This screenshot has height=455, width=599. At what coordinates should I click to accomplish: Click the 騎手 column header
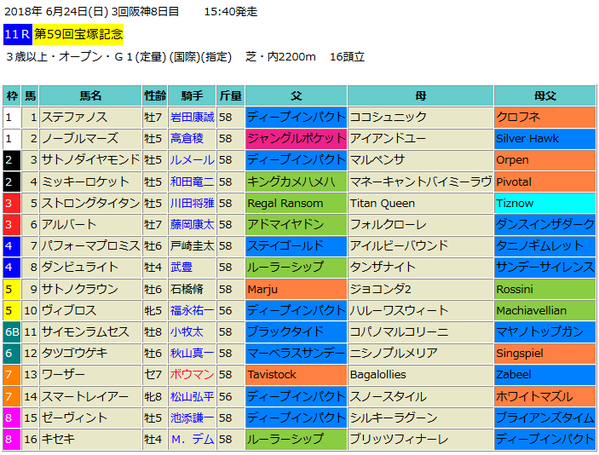click(192, 96)
